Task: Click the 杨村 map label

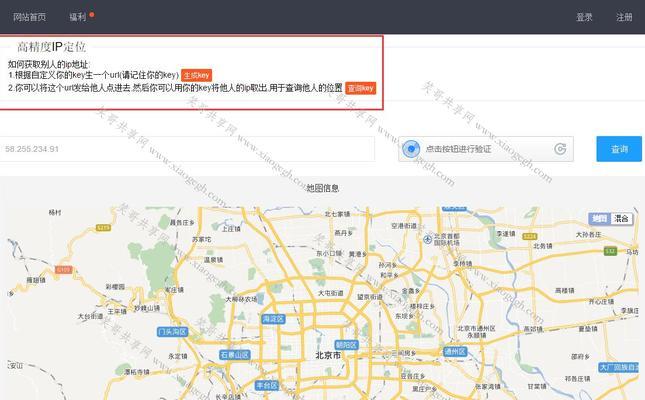Action: 55,212
